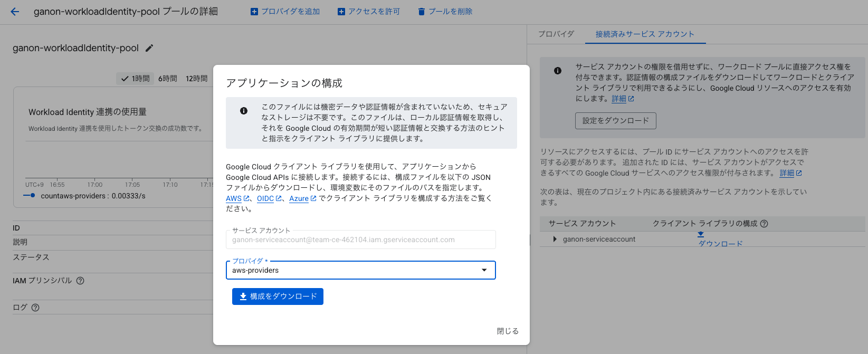The height and width of the screenshot is (354, 868).
Task: Click プロバイダを追加 in the top toolbar
Action: [285, 12]
